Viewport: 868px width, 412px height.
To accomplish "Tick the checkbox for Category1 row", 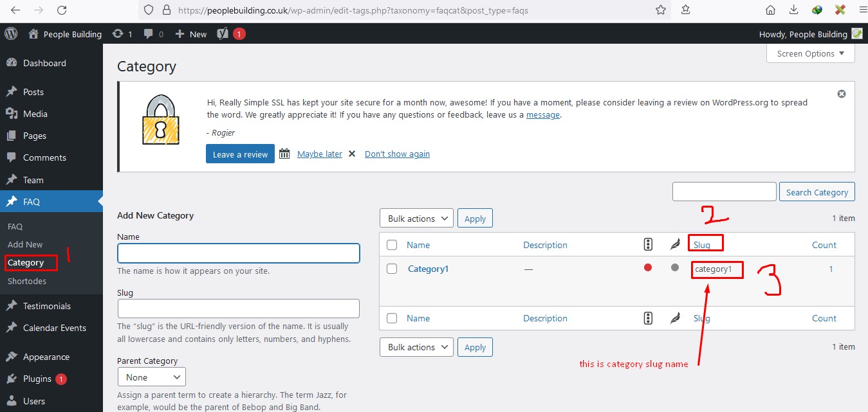I will [x=392, y=269].
